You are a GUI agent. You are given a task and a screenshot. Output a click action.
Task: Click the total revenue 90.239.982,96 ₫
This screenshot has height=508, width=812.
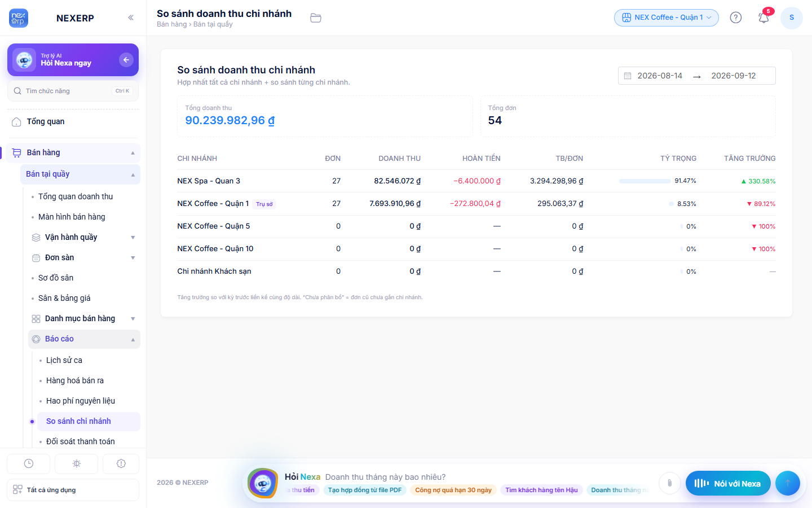230,120
